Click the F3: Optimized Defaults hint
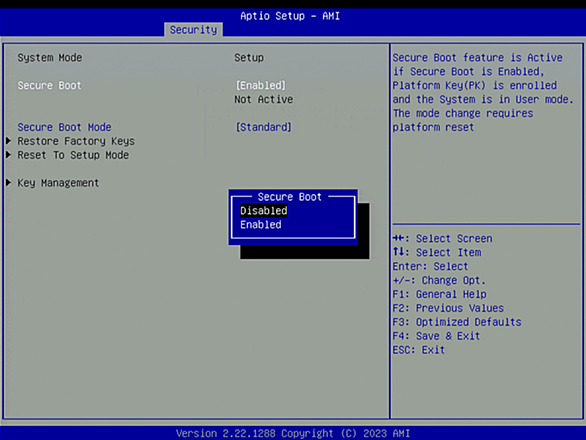Screen dimensions: 586x440 pos(457,322)
